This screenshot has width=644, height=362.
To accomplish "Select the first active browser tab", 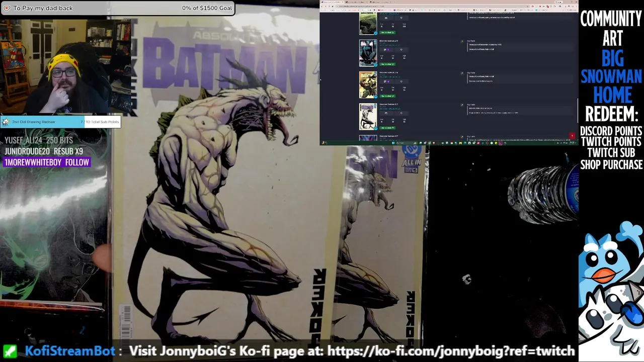I will [333, 2].
